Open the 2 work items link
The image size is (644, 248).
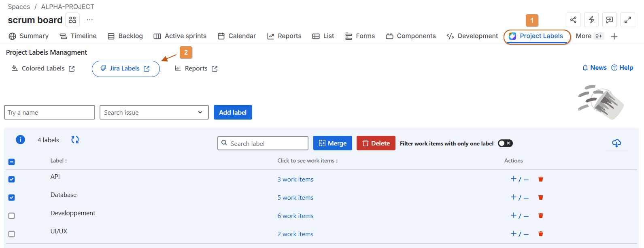[295, 234]
